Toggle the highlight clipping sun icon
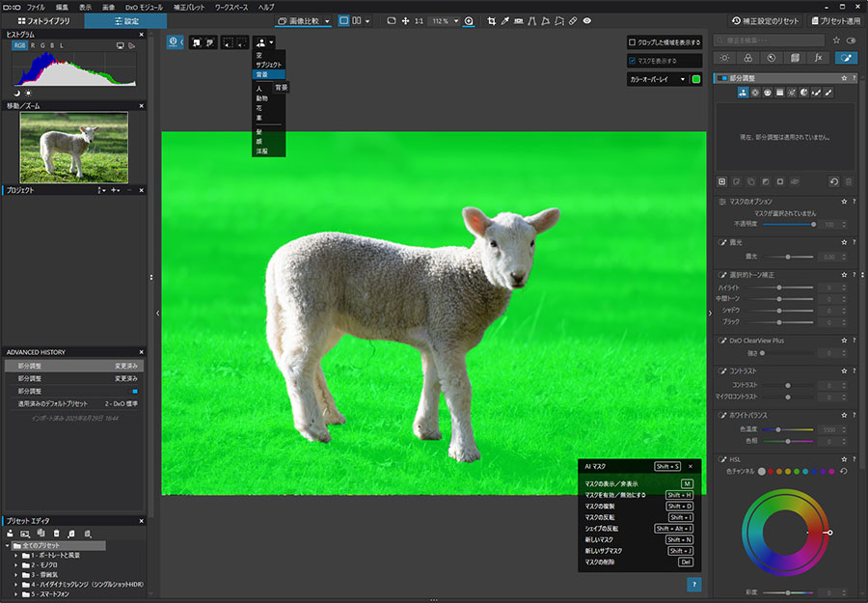 (28, 93)
